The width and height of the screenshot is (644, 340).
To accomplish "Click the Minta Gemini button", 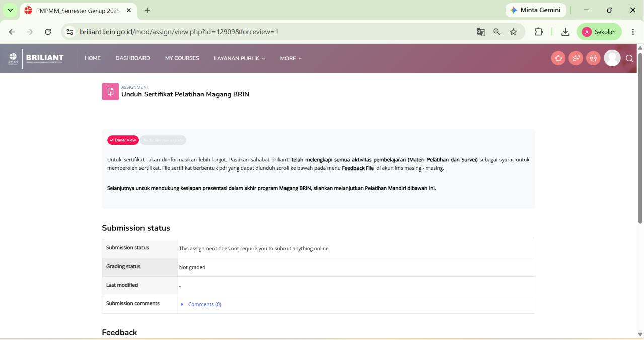I will pos(536,10).
